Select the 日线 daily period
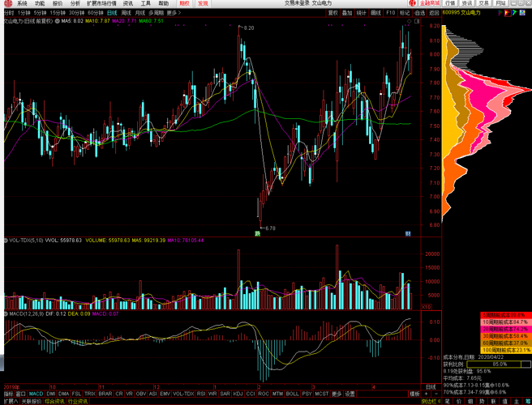The width and height of the screenshot is (532, 405). coord(112,13)
